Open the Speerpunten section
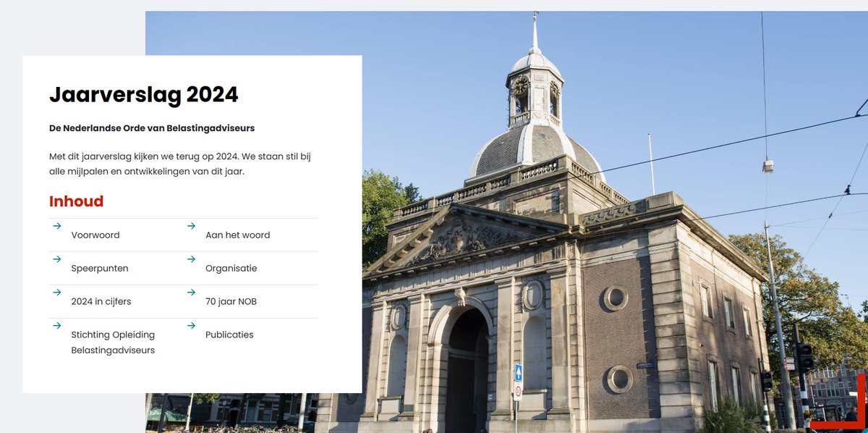 (x=100, y=268)
